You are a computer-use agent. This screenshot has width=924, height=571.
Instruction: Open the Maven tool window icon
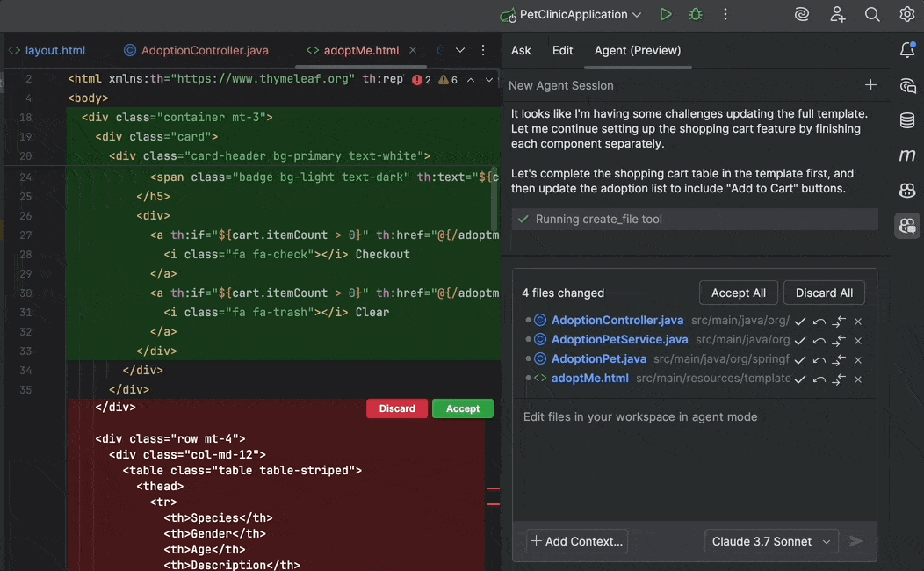point(907,155)
